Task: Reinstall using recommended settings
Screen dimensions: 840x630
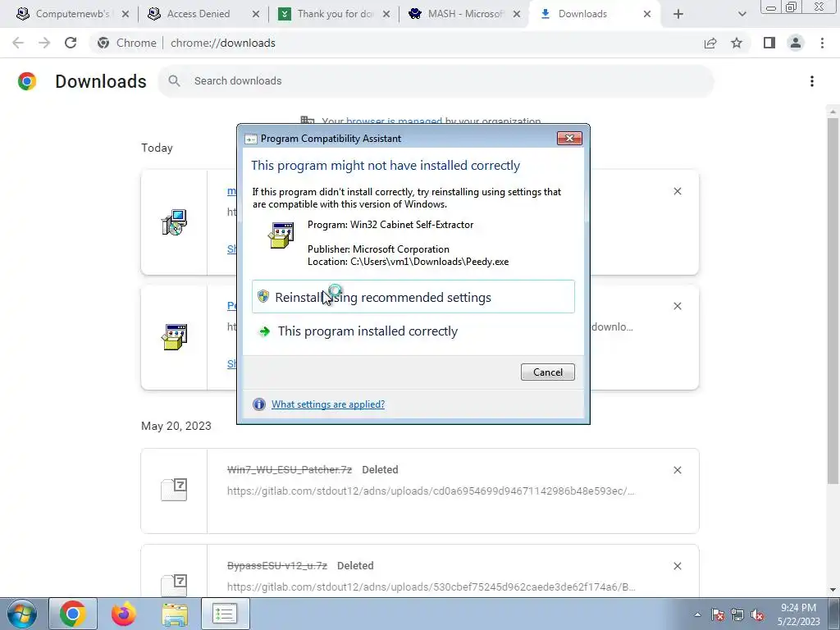Action: coord(413,297)
